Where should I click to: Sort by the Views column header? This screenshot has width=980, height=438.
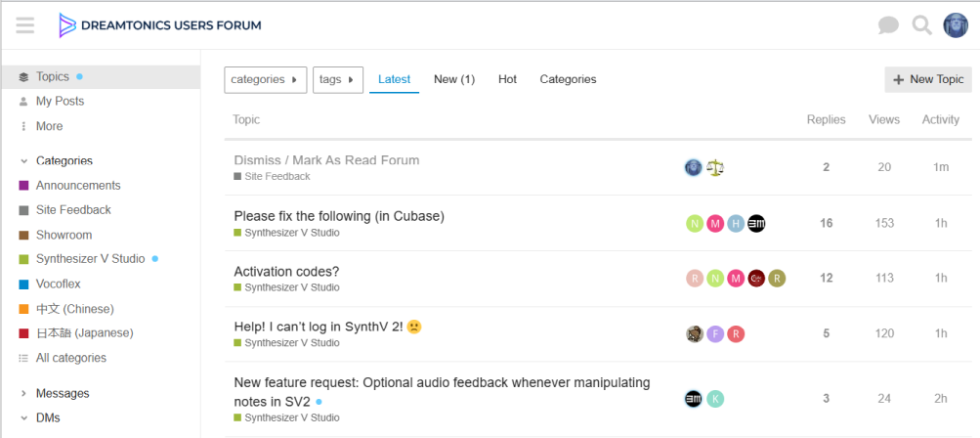click(x=884, y=119)
